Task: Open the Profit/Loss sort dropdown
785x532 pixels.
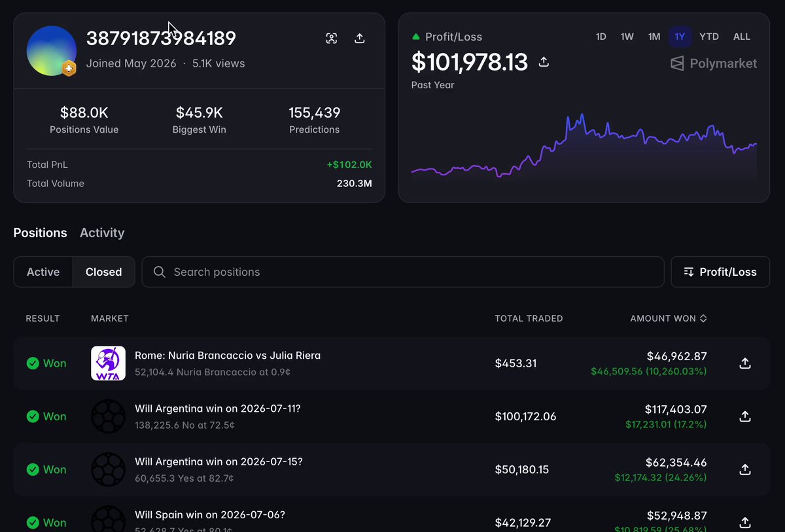Action: pyautogui.click(x=720, y=272)
